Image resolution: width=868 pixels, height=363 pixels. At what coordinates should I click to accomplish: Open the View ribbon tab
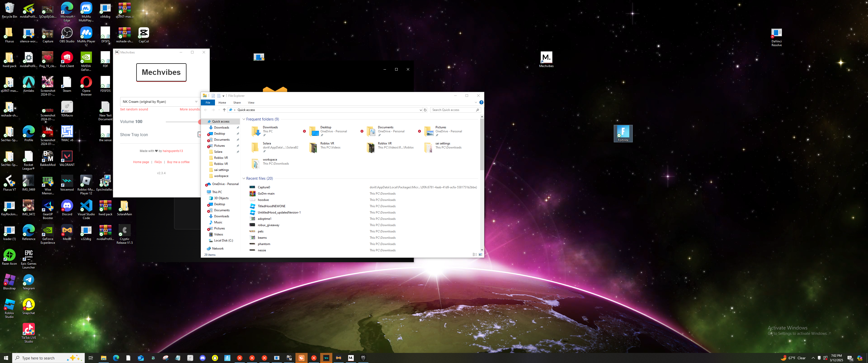point(251,103)
